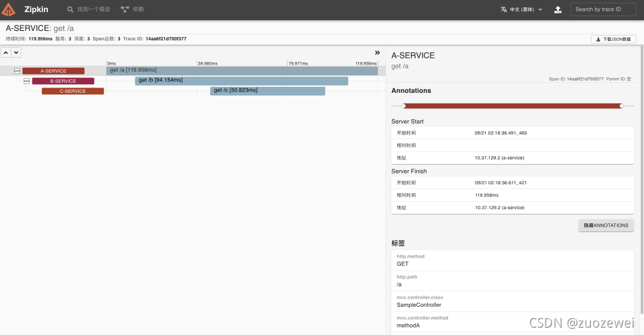
Task: Click the detail panel vertical scrollbar
Action: point(642,180)
